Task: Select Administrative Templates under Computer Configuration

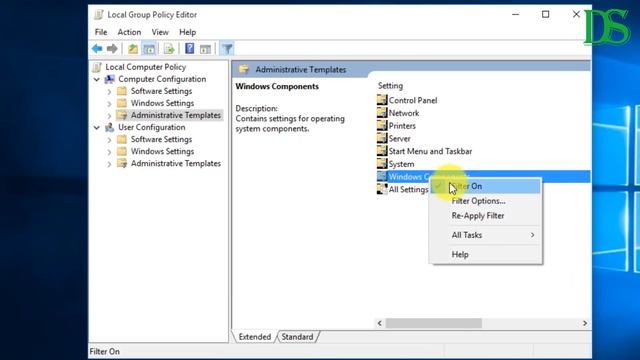Action: (176, 115)
